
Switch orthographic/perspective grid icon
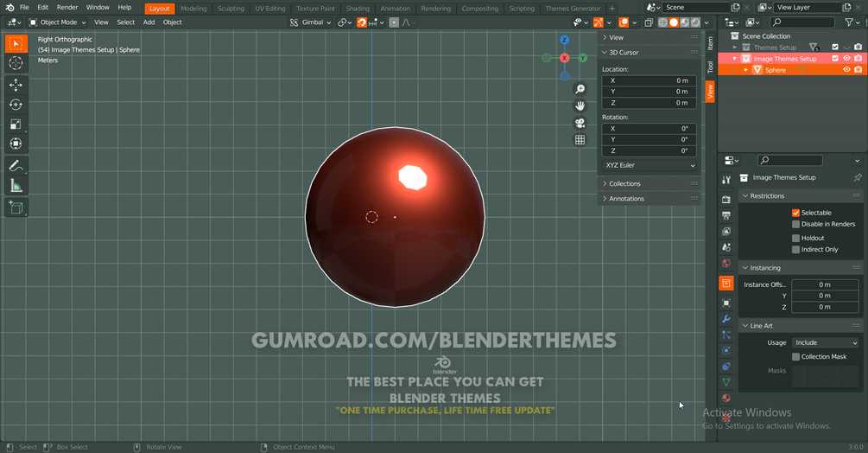tap(580, 140)
